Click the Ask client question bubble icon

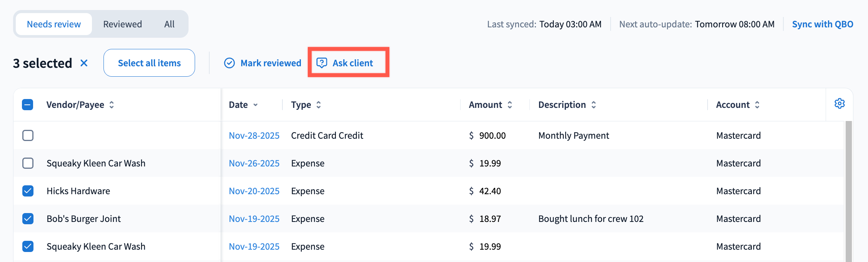[x=322, y=63]
